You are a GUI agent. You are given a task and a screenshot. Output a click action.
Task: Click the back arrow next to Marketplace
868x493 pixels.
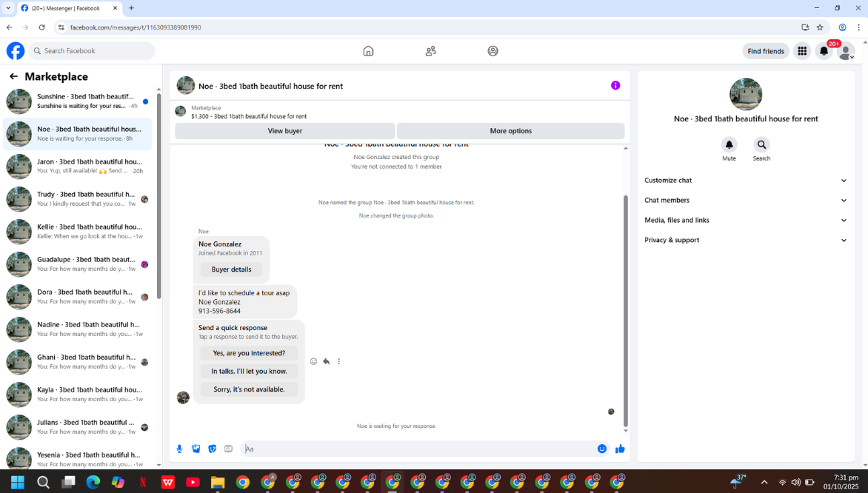tap(13, 76)
